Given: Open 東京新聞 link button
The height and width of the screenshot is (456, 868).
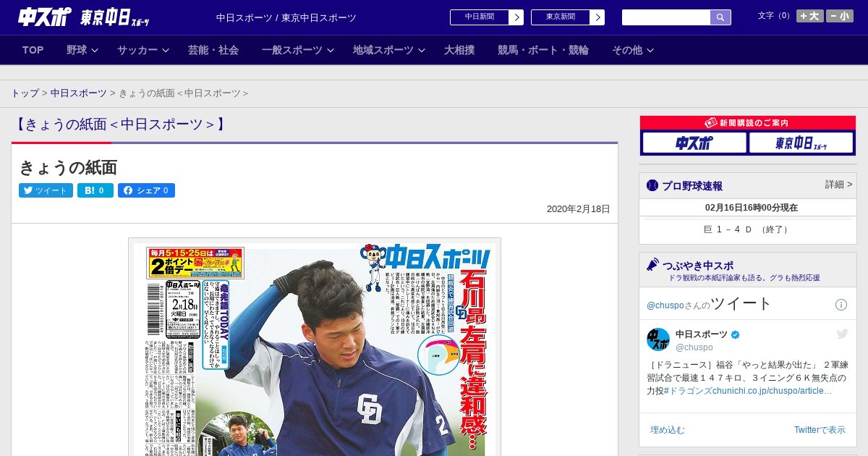Looking at the screenshot, I should point(561,17).
